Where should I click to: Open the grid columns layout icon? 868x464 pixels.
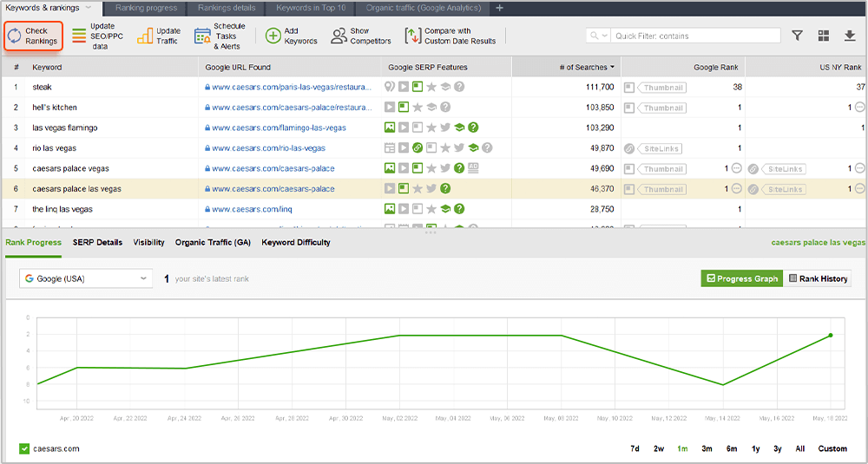[x=824, y=36]
